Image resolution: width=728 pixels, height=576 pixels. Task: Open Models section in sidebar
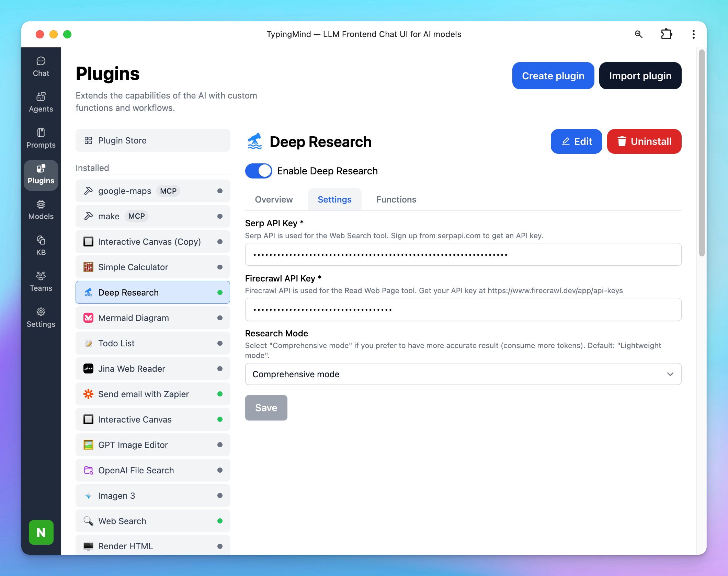tap(41, 210)
